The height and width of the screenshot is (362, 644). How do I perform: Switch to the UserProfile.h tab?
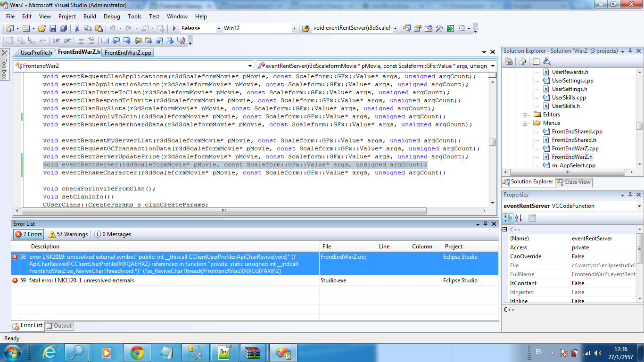click(36, 53)
